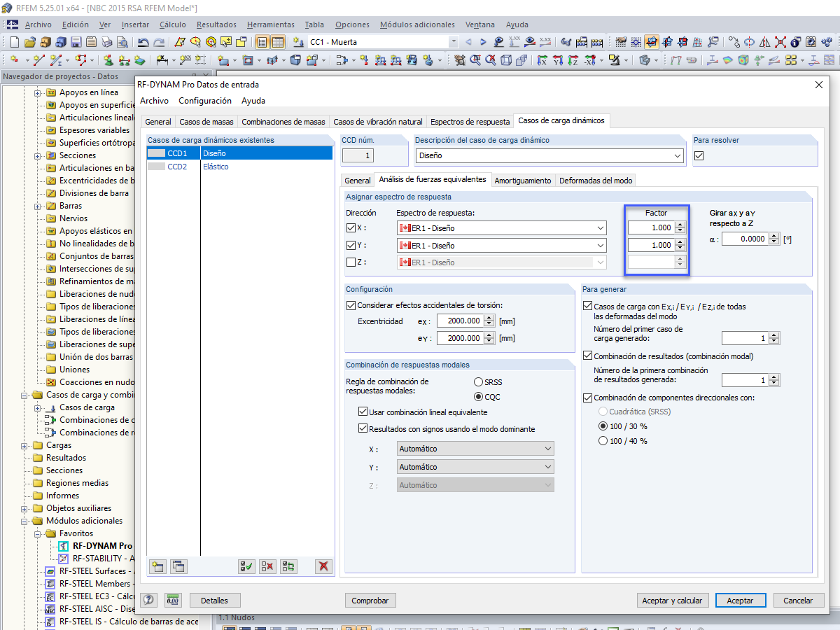Show view in Z direction icon
Viewport: 840px width, 630px height.
tap(573, 60)
